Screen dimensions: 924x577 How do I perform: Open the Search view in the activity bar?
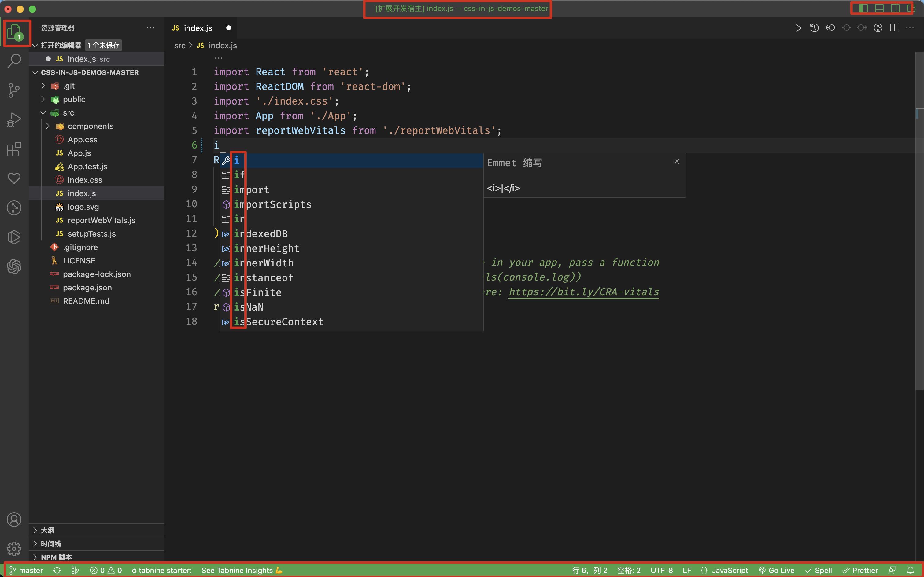click(x=14, y=60)
